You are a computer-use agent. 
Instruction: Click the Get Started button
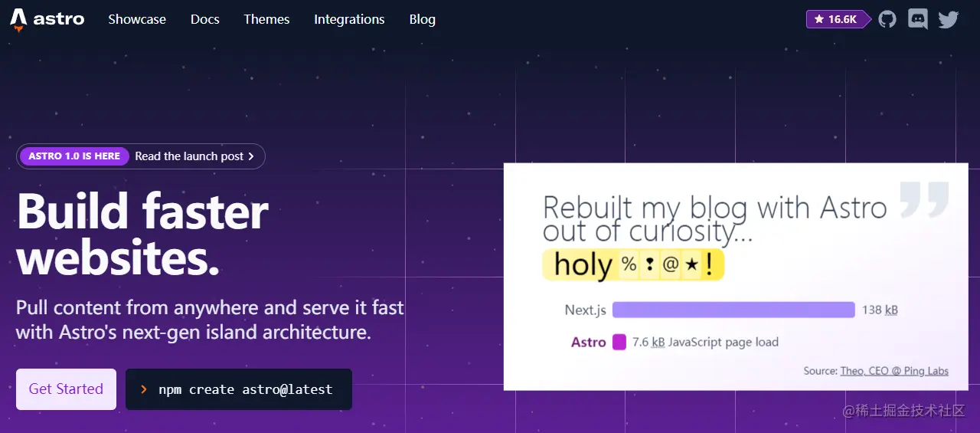66,389
